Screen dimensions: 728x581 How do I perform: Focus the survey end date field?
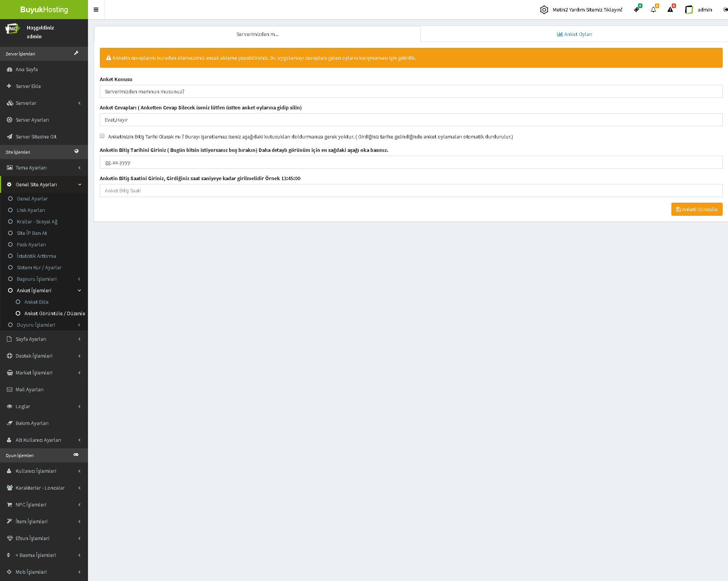point(411,162)
